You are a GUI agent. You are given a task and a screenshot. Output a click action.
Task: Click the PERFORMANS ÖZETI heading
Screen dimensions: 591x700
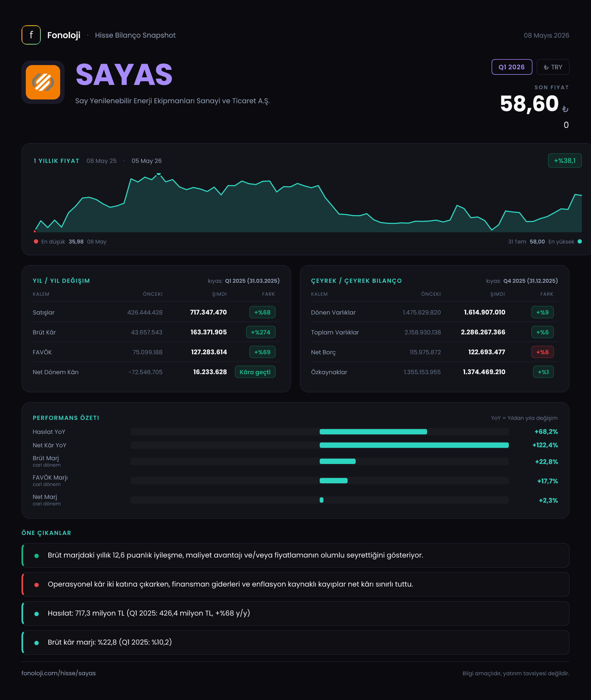coord(66,418)
